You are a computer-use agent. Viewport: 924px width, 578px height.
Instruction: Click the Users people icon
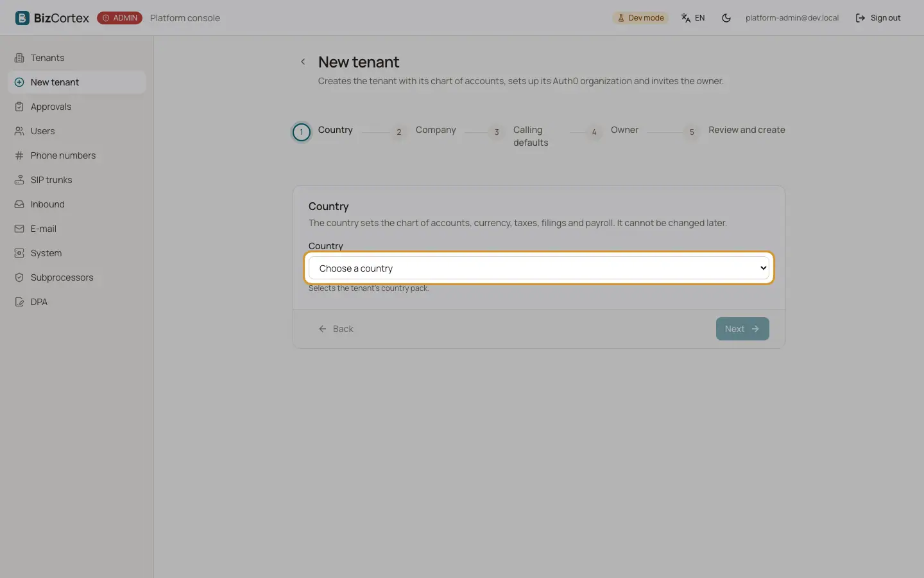[19, 131]
